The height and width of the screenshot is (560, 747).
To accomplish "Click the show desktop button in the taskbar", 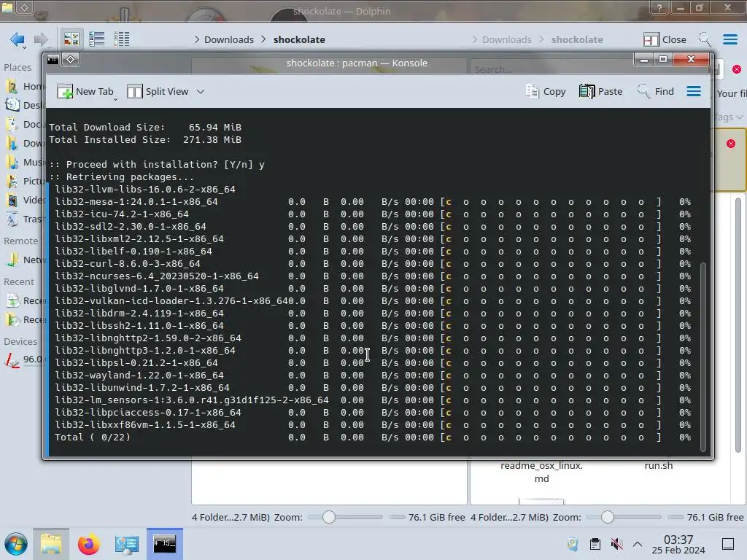I will [728, 544].
